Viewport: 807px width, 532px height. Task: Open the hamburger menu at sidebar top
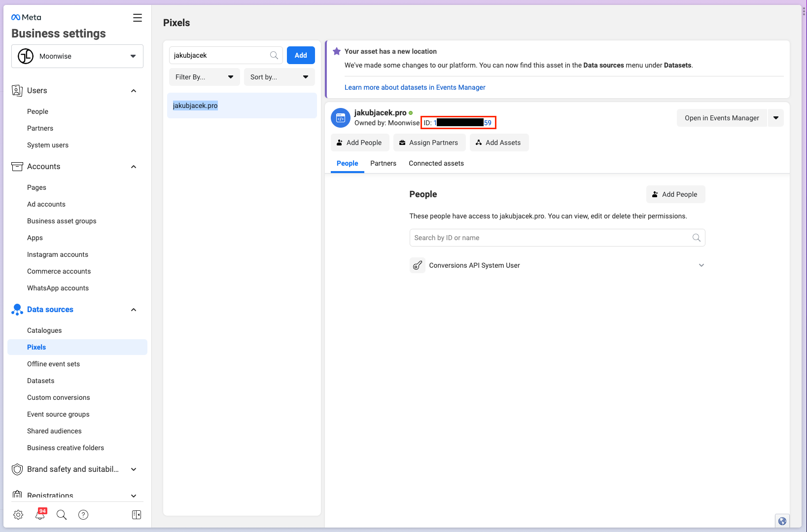tap(137, 17)
